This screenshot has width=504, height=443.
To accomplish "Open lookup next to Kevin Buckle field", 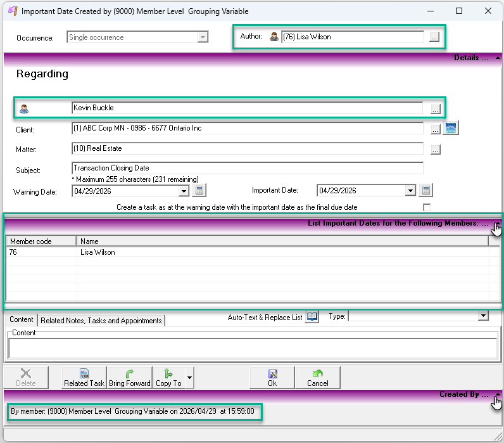I will pos(435,110).
